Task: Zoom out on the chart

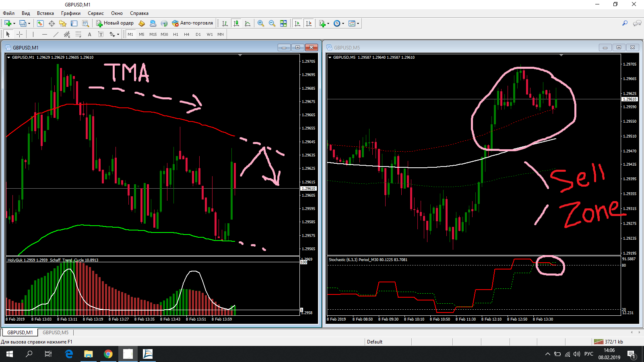Action: click(x=272, y=23)
